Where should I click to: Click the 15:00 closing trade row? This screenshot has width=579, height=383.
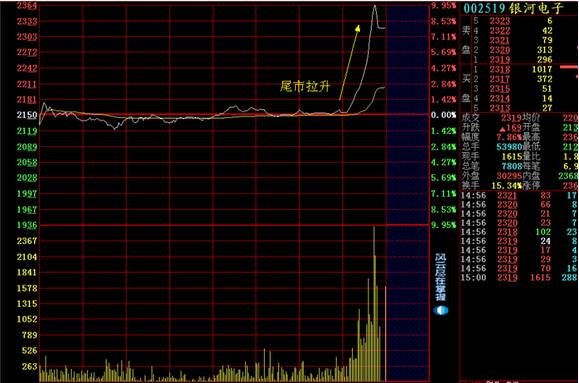(519, 277)
